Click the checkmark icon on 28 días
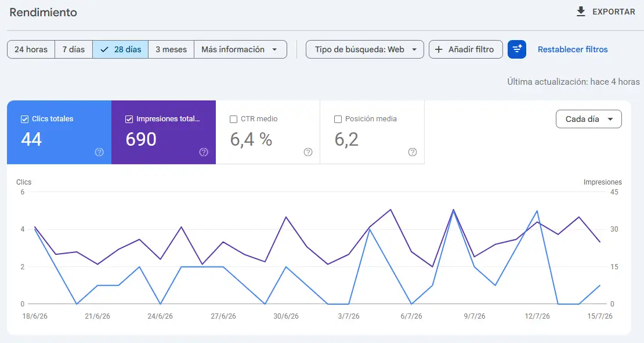 click(x=104, y=49)
